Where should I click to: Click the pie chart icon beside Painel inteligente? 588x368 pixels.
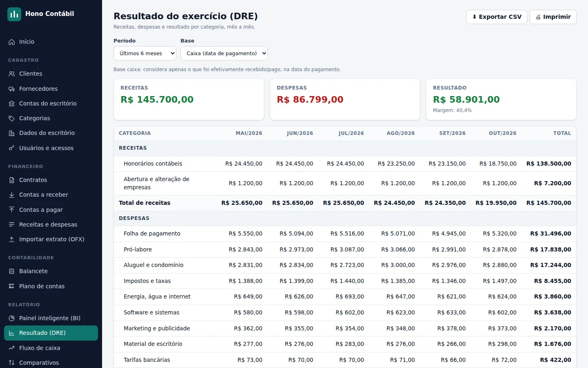[11, 318]
